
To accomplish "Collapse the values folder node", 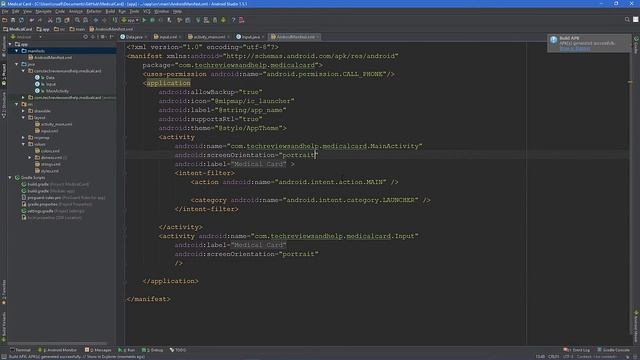I will tap(23, 144).
